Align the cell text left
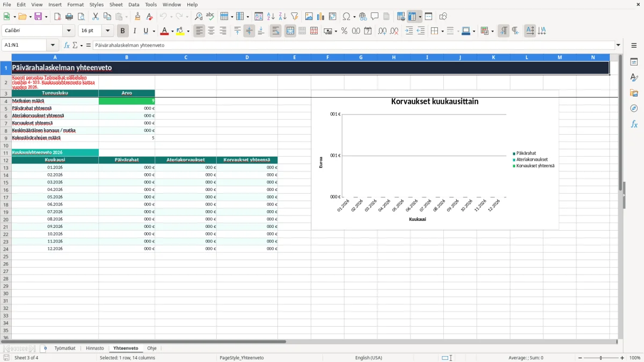 (199, 31)
